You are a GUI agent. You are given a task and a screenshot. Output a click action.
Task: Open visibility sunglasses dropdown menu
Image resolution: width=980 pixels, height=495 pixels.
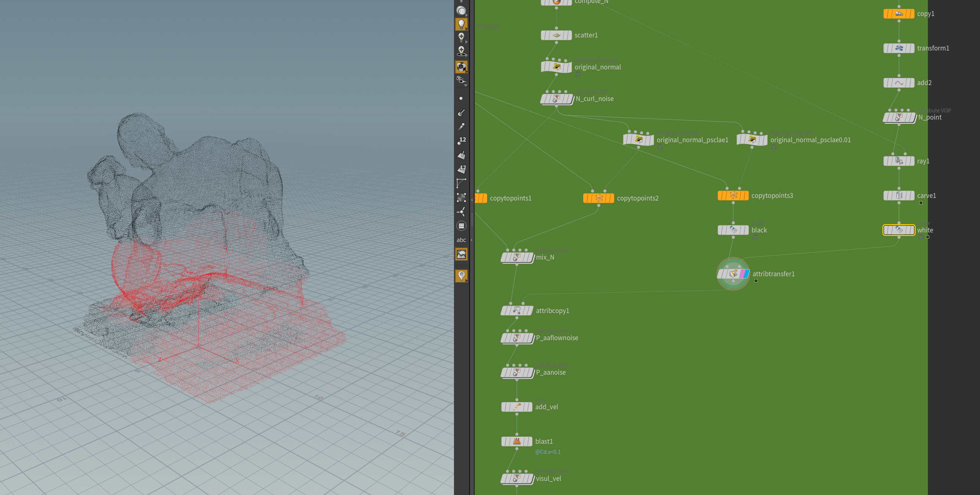tap(465, 85)
